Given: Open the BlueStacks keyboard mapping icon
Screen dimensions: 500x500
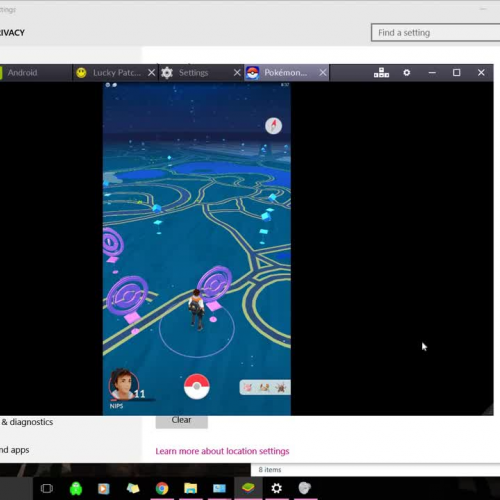Looking at the screenshot, I should click(381, 72).
